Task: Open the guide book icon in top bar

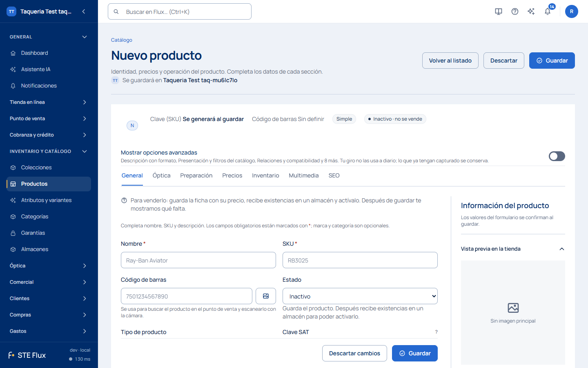Action: click(499, 11)
